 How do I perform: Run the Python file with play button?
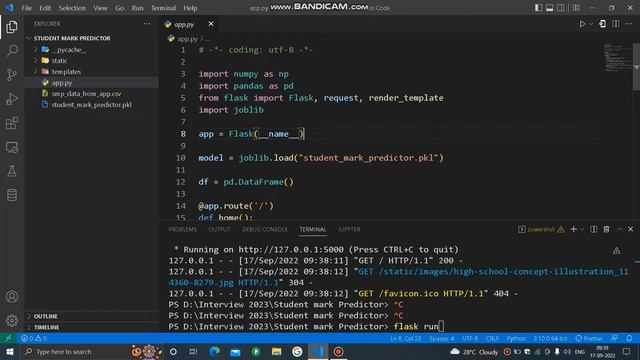coord(582,24)
